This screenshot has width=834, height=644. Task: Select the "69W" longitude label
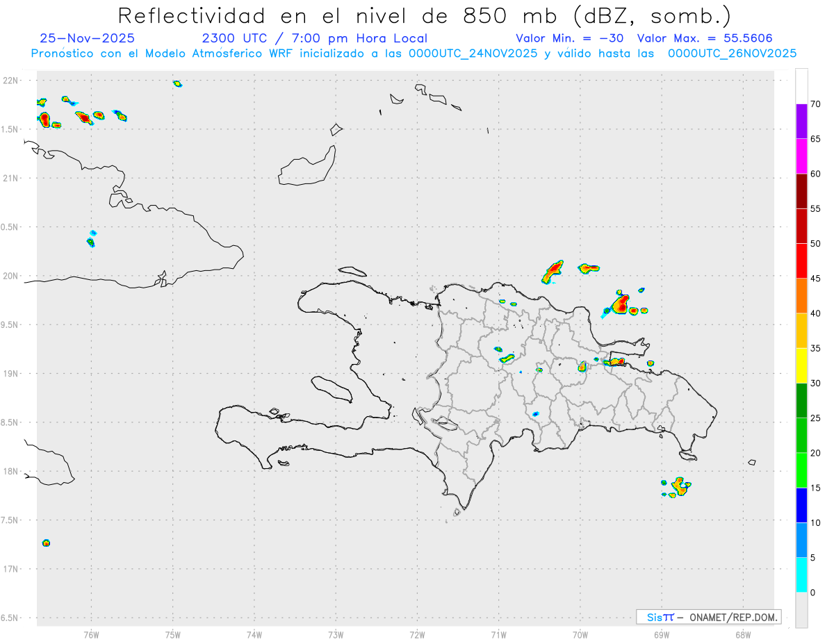coord(662,634)
